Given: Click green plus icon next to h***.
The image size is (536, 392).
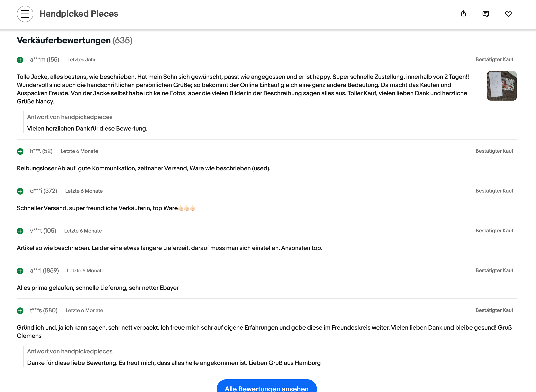Looking at the screenshot, I should click(x=20, y=151).
